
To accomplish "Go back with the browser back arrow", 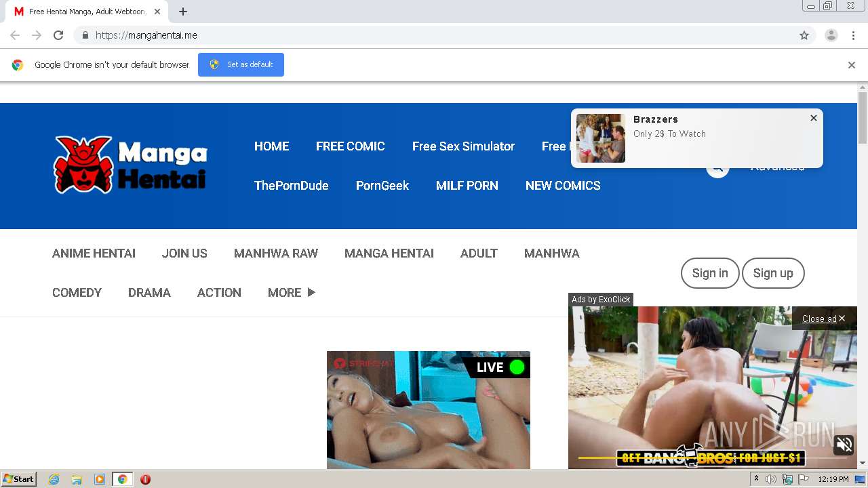I will pos(15,35).
